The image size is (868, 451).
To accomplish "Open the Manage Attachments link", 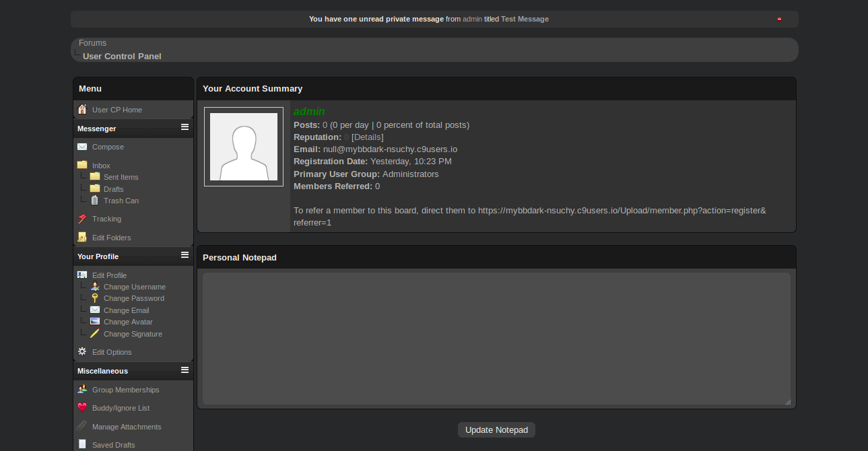I will 127,427.
